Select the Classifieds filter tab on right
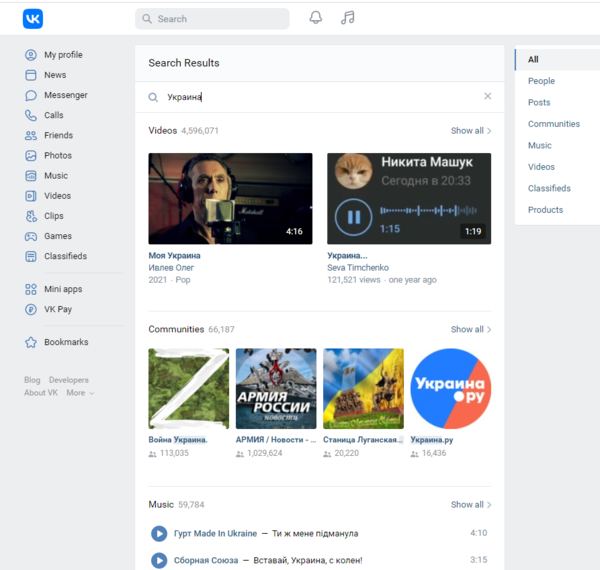Viewport: 600px width, 570px height. click(x=549, y=188)
